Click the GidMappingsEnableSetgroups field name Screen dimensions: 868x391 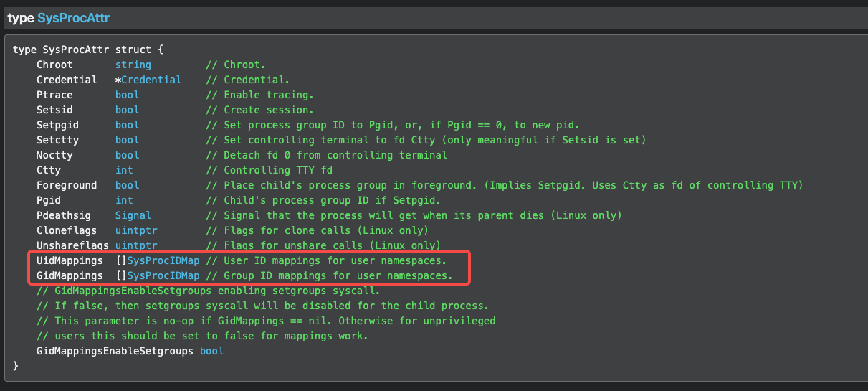click(115, 351)
